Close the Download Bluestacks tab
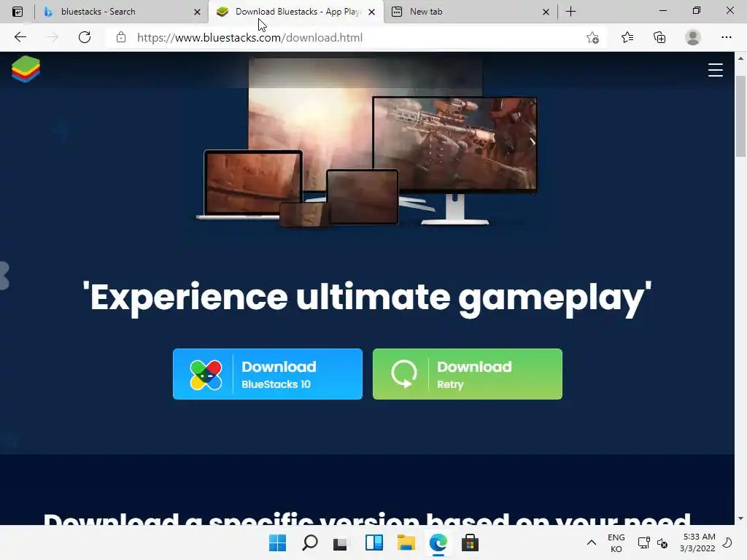Viewport: 747px width, 560px height. [x=371, y=12]
